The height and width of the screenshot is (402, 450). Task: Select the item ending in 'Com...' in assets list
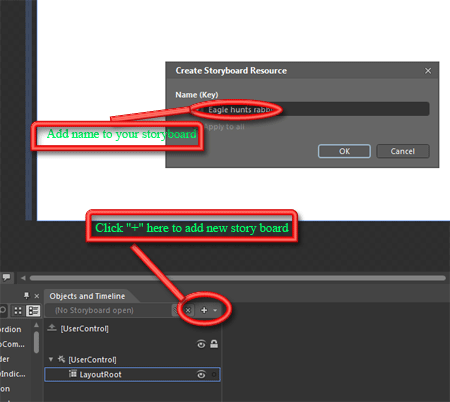point(12,344)
